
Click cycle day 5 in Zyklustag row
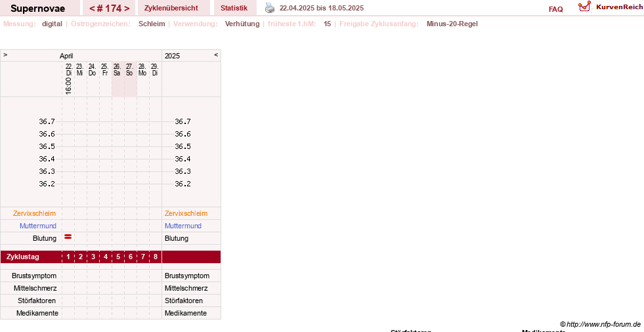coord(118,257)
